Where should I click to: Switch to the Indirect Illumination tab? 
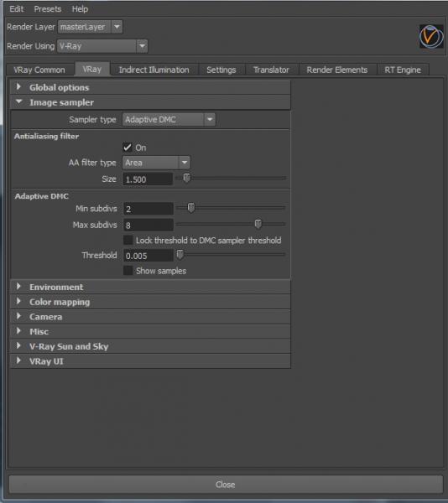tap(154, 70)
